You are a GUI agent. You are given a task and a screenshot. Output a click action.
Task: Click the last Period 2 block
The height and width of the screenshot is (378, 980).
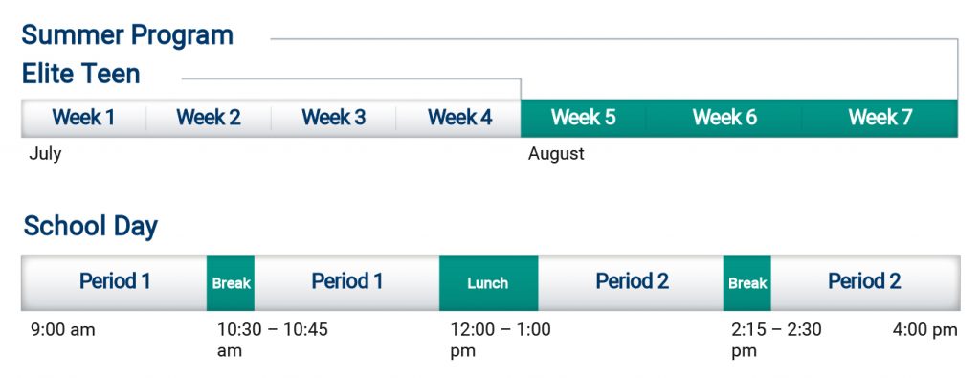pos(865,282)
